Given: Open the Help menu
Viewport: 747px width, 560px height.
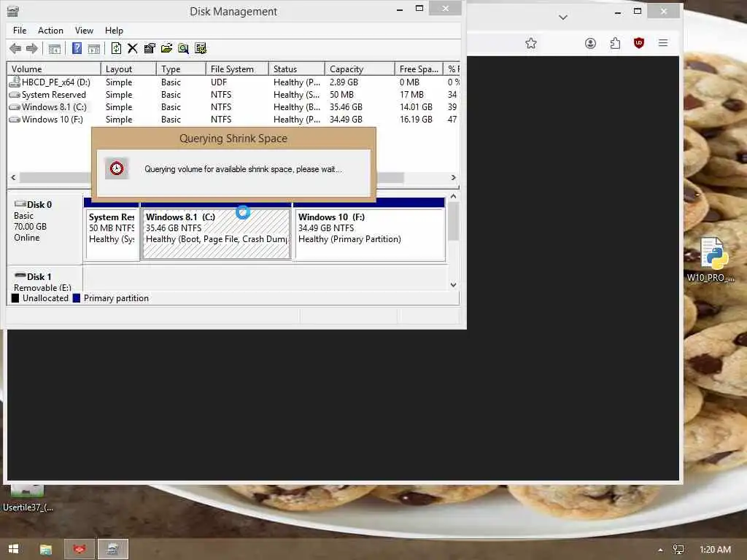Looking at the screenshot, I should tap(114, 31).
